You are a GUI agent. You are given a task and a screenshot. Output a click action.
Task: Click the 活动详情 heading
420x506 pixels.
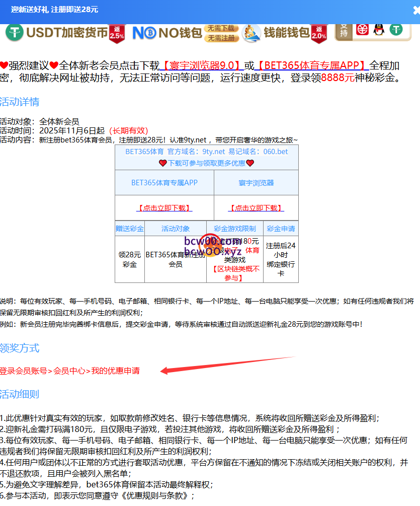(x=20, y=102)
